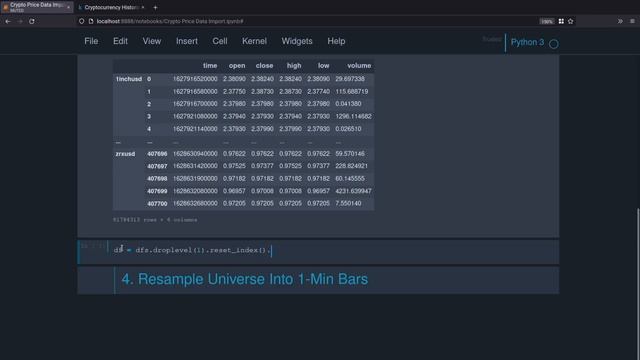The height and width of the screenshot is (360, 640).
Task: Open the File menu
Action: point(91,41)
